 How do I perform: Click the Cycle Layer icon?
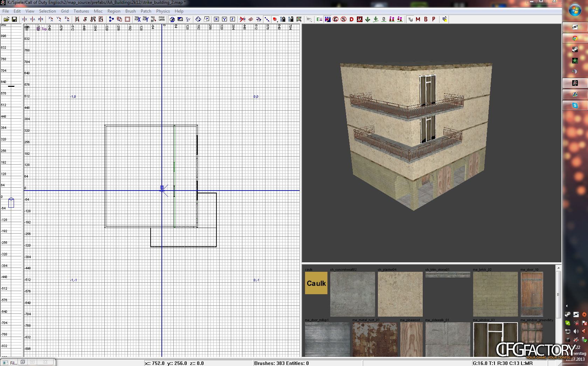click(x=161, y=19)
